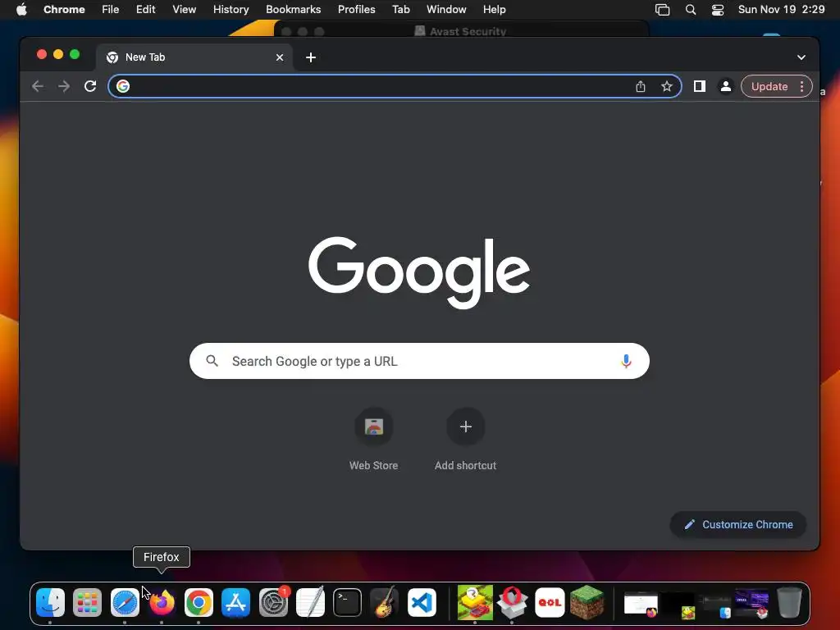Image resolution: width=840 pixels, height=630 pixels.
Task: Open the Edit menu
Action: click(146, 9)
